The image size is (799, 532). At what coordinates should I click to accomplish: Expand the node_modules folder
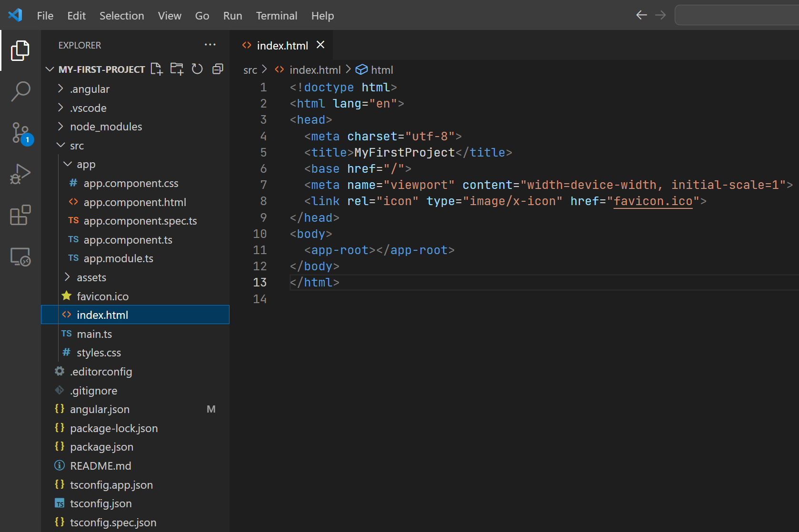106,127
